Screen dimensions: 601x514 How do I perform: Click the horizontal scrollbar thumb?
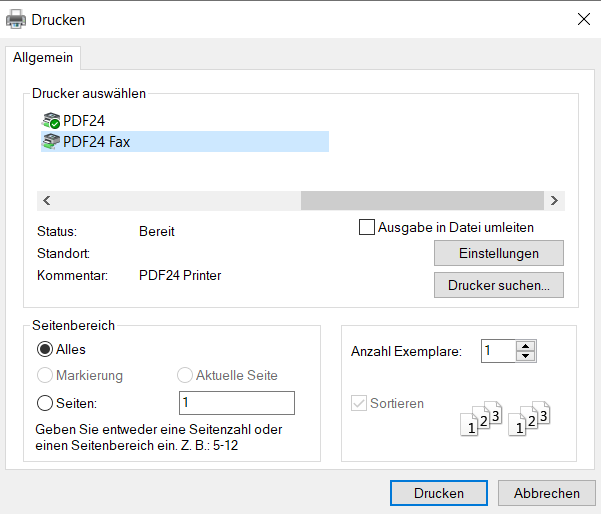pyautogui.click(x=422, y=201)
